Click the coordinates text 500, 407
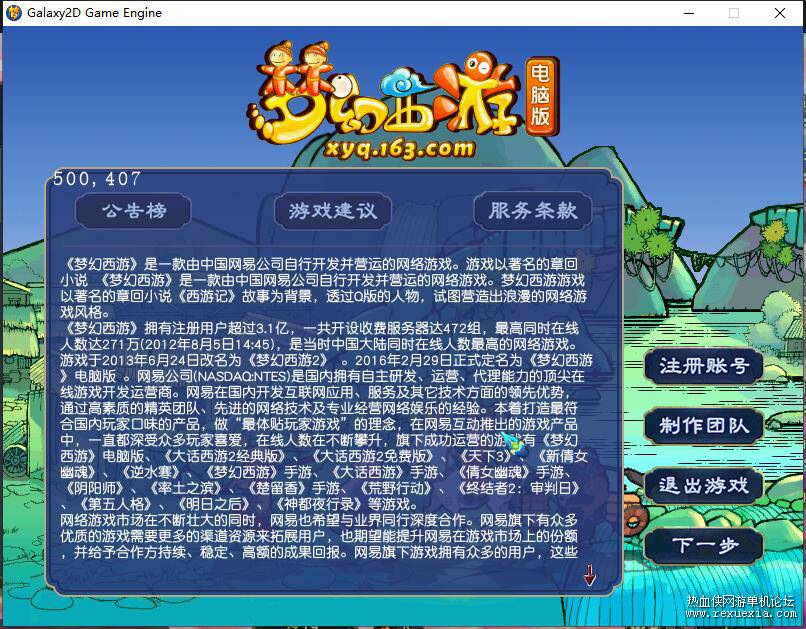This screenshot has width=806, height=629. click(x=97, y=179)
